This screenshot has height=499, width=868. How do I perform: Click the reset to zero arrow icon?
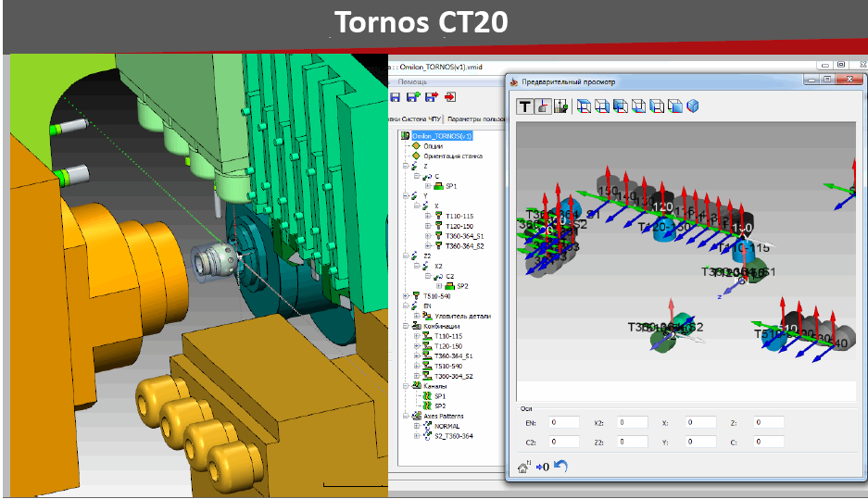pos(543,468)
